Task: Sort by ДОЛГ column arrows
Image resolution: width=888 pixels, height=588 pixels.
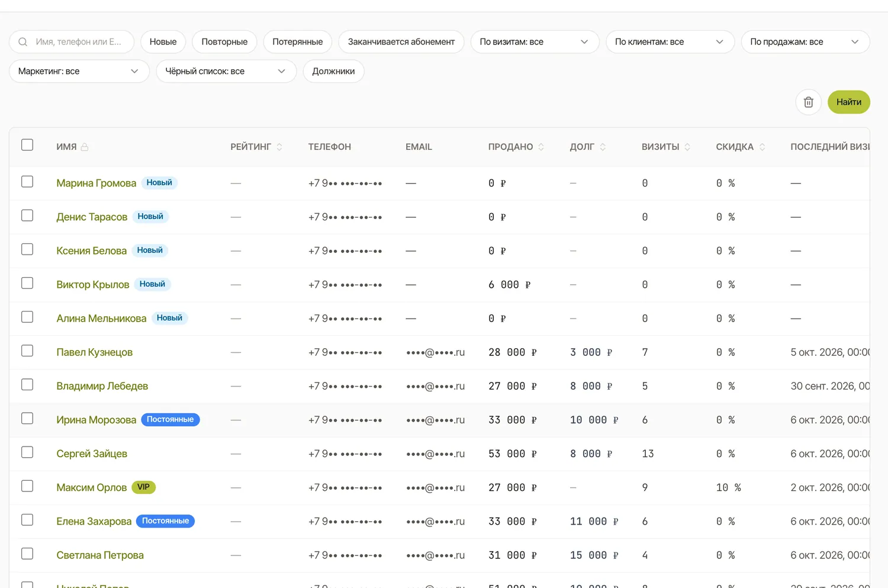Action: [603, 147]
